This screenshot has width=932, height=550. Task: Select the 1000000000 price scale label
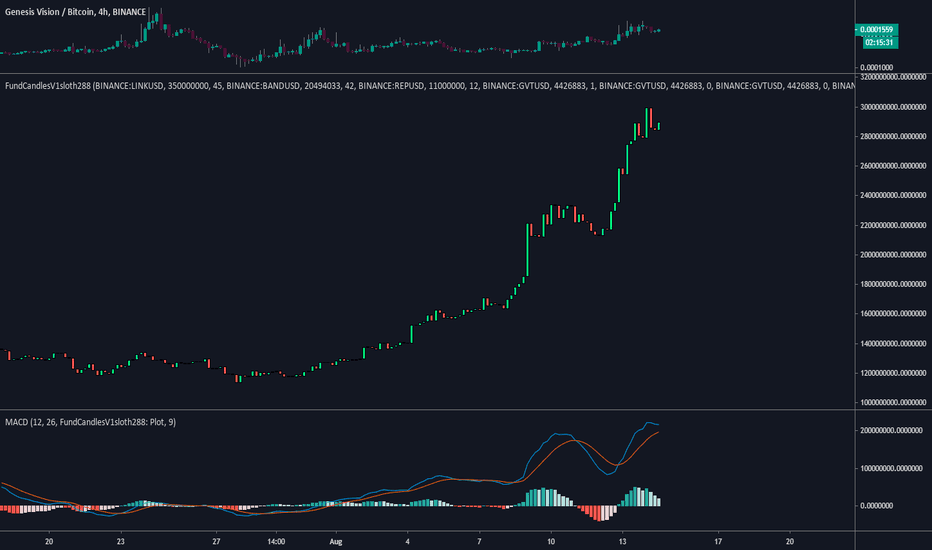[x=893, y=403]
